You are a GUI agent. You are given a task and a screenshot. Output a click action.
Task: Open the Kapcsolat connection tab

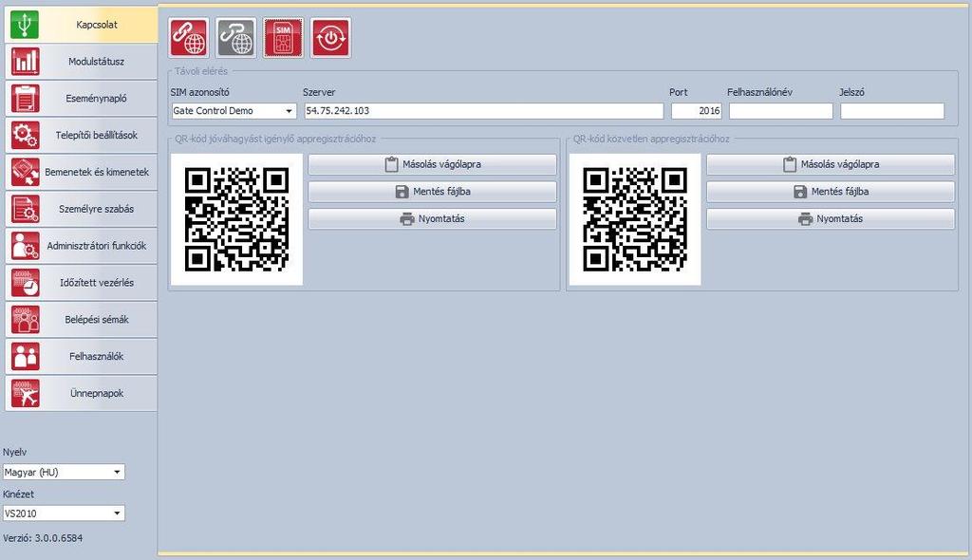pos(82,25)
